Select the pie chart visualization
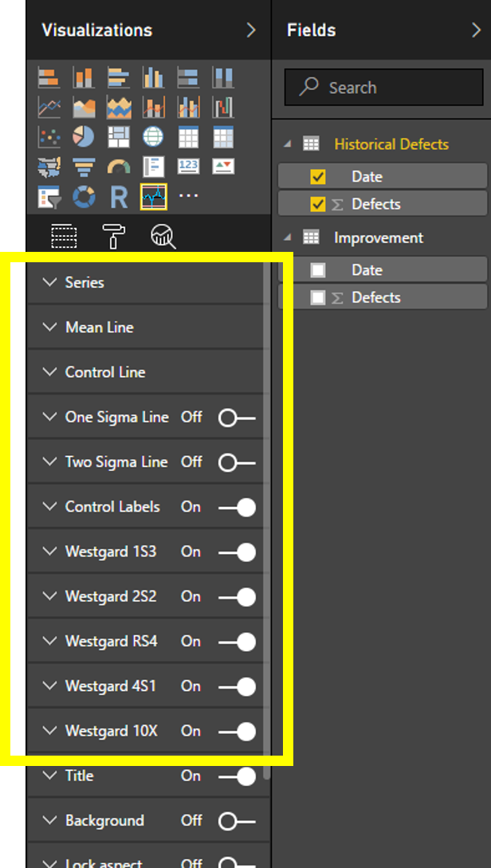 84,136
